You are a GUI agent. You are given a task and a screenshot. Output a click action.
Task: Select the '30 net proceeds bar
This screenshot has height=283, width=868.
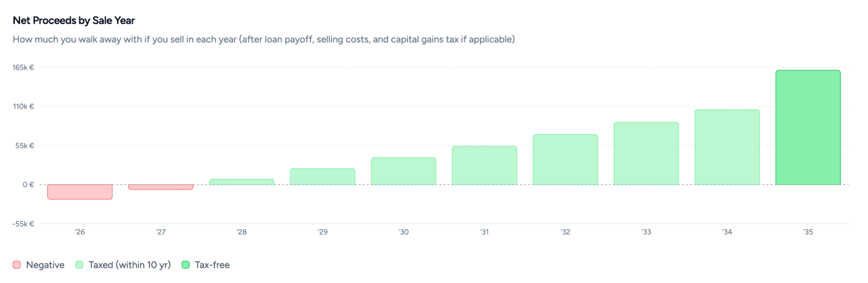(x=403, y=171)
